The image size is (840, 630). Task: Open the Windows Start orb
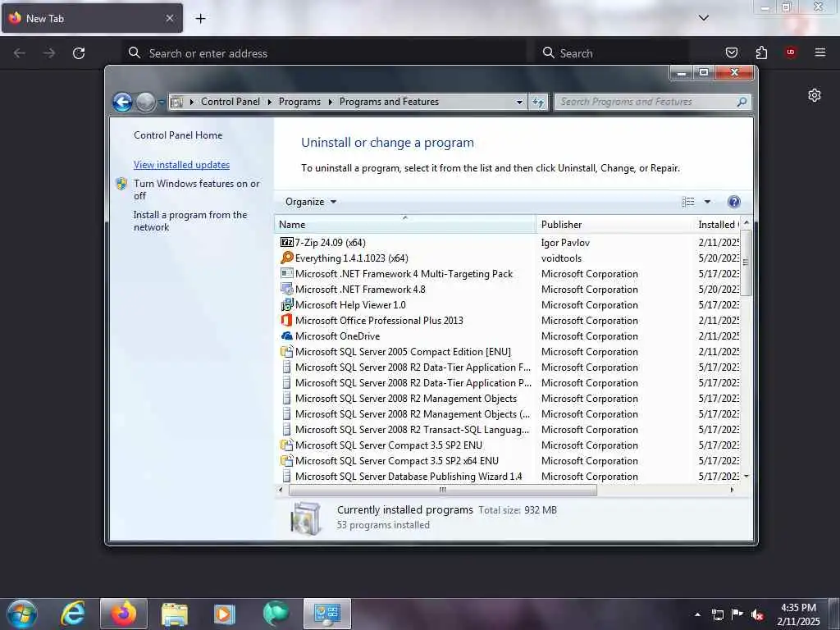tap(22, 614)
